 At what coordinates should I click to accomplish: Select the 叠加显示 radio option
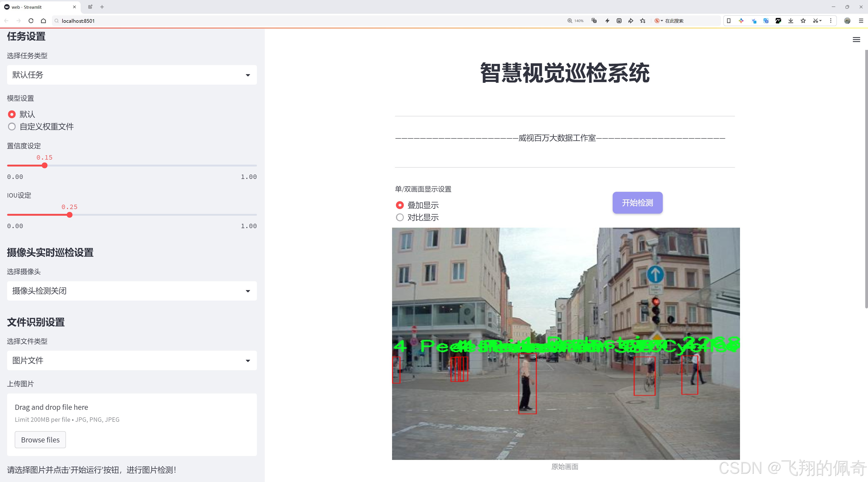click(400, 205)
